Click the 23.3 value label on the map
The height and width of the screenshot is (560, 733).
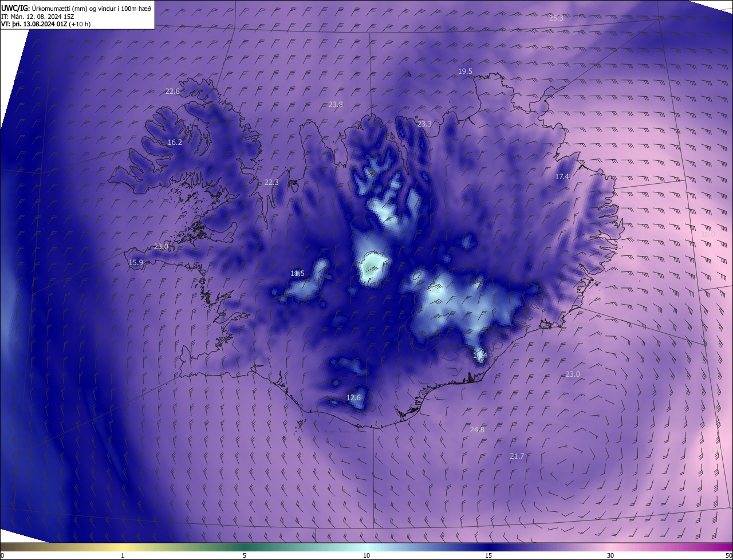coord(424,124)
